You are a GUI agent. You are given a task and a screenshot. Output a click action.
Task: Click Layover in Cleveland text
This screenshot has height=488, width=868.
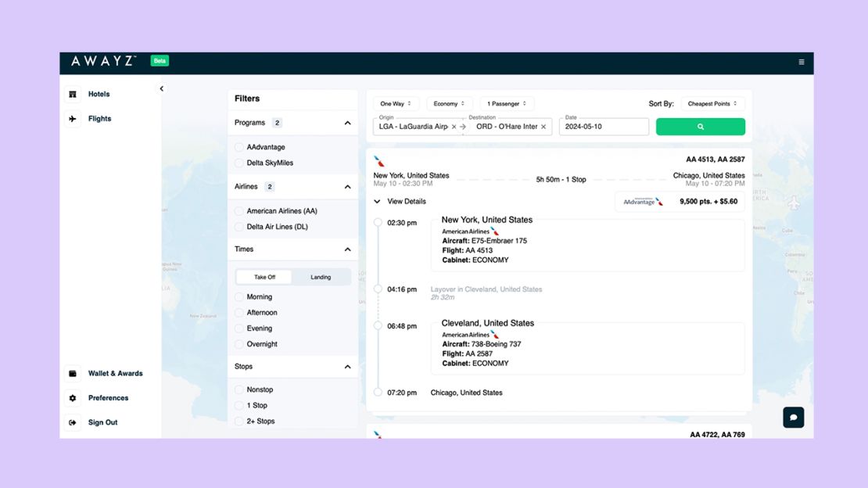click(x=486, y=289)
